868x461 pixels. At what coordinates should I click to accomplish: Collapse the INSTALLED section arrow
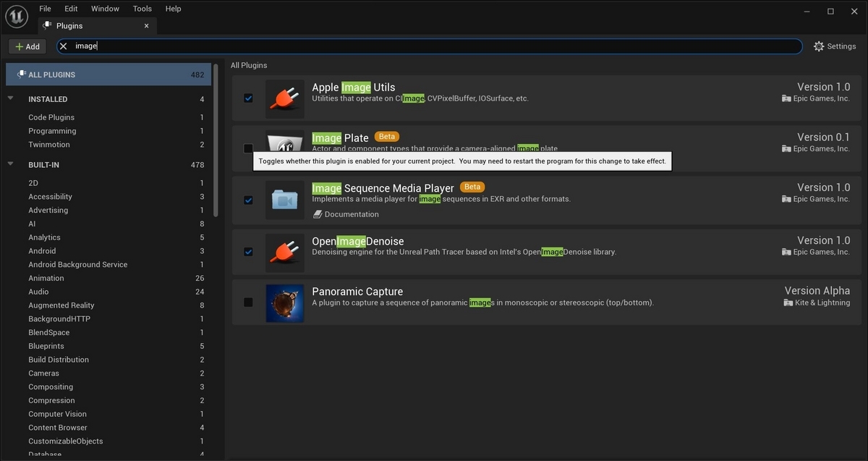click(11, 99)
